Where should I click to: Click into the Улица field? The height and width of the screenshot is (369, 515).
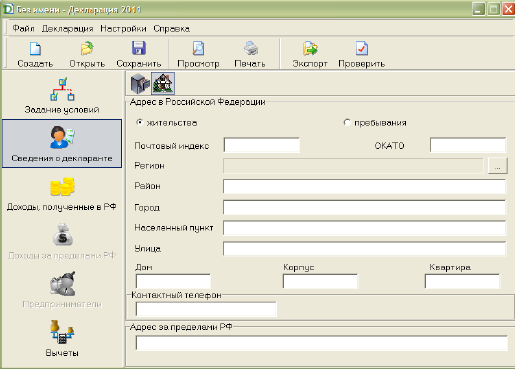(364, 249)
